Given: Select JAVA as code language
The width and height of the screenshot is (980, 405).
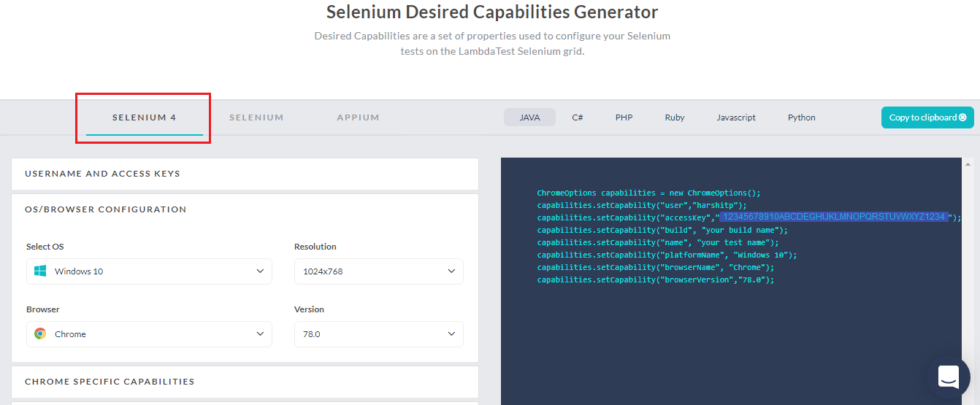Looking at the screenshot, I should coord(529,117).
